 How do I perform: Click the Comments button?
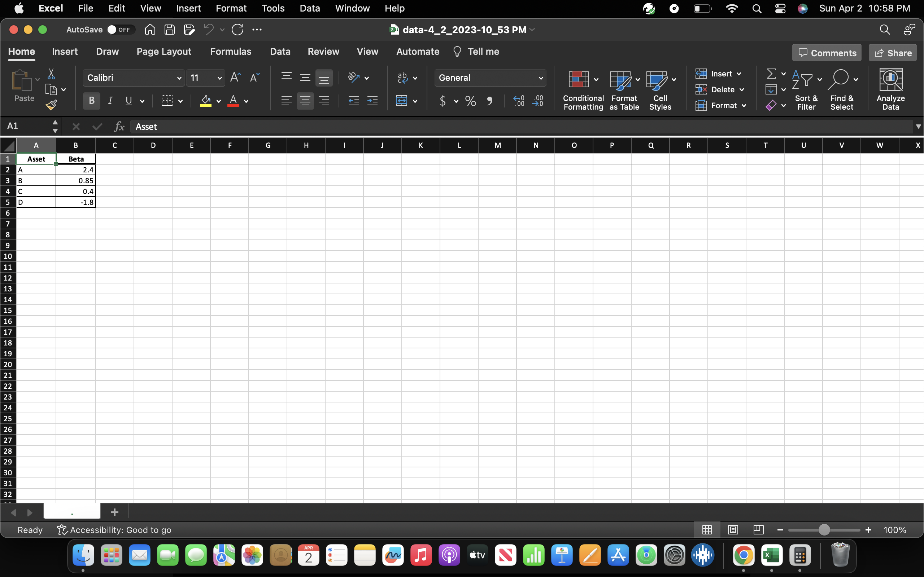[x=826, y=52]
